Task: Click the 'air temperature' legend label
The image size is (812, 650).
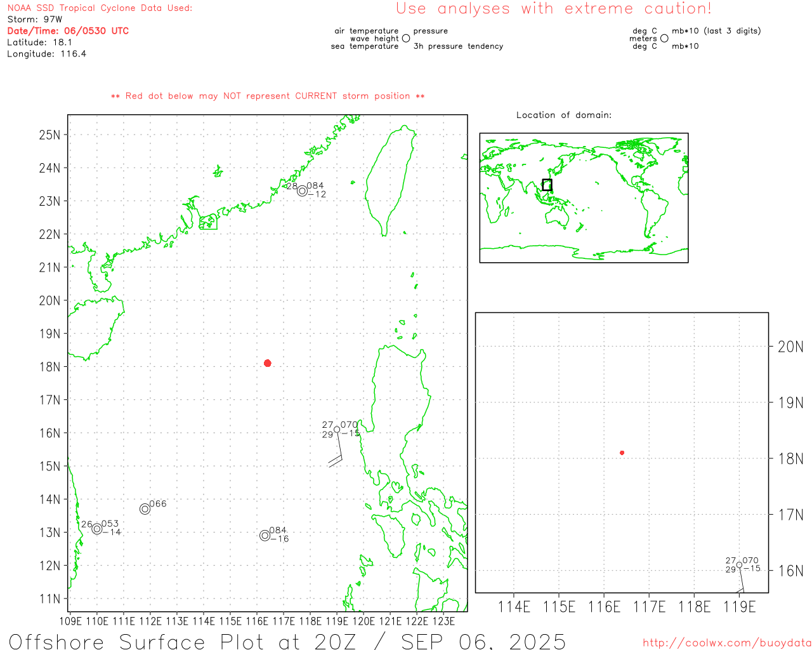Action: pyautogui.click(x=367, y=31)
